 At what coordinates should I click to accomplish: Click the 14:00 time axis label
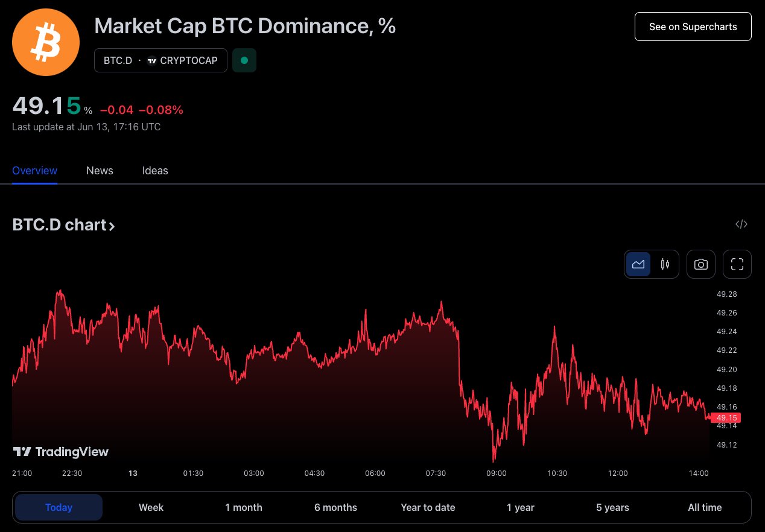[x=699, y=473]
